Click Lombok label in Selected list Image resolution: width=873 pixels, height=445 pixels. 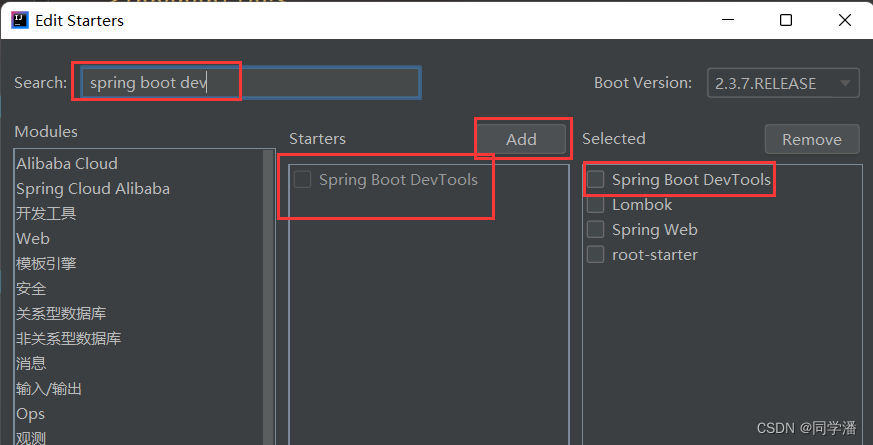point(642,205)
